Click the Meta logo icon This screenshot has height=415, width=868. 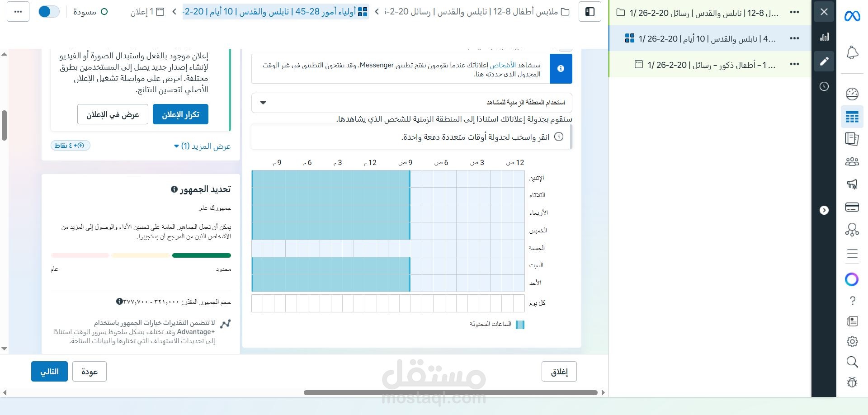[852, 17]
